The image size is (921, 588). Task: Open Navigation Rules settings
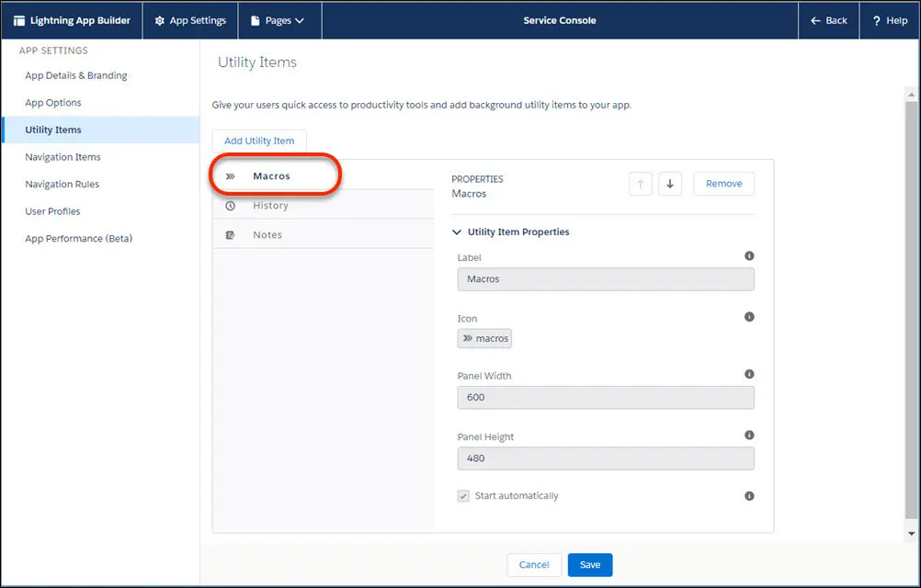pos(63,185)
